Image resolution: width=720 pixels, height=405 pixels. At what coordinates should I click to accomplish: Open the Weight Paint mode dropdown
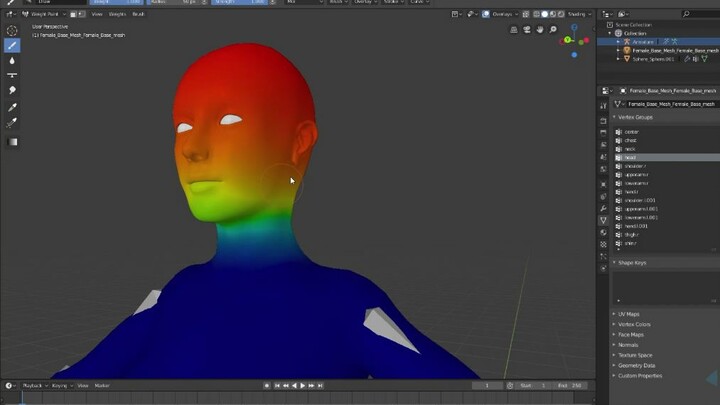44,14
